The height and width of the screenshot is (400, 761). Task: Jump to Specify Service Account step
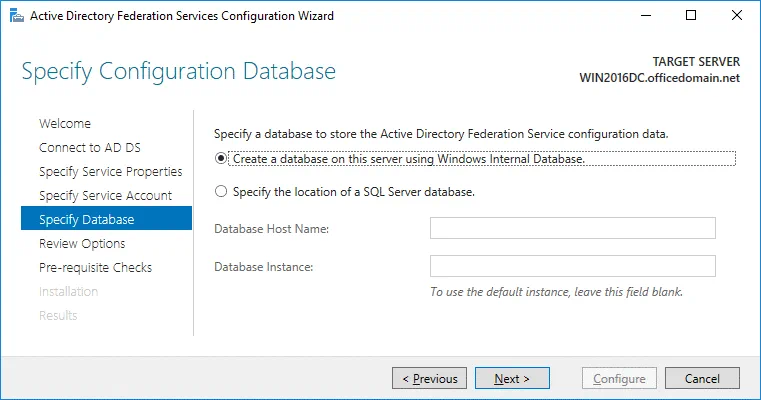click(x=105, y=196)
